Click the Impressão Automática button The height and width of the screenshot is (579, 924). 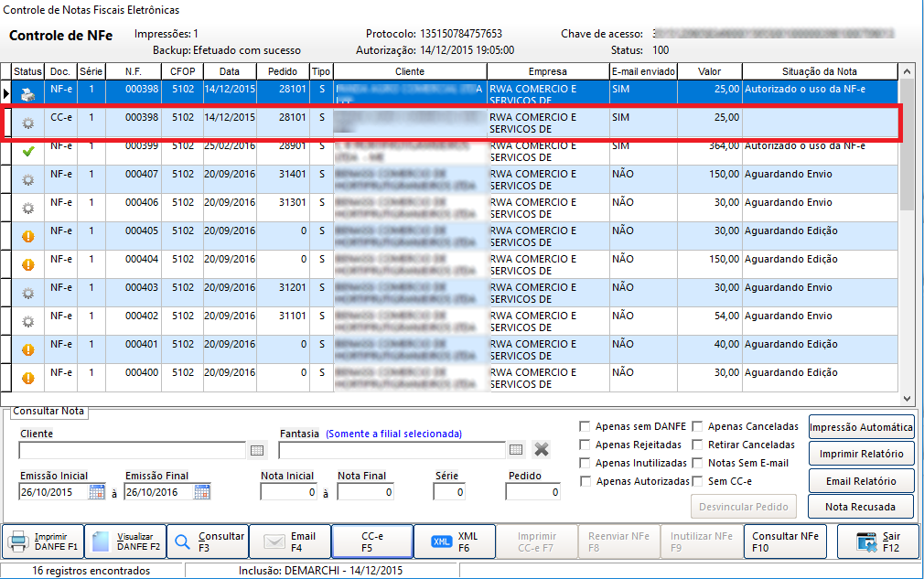(x=861, y=427)
